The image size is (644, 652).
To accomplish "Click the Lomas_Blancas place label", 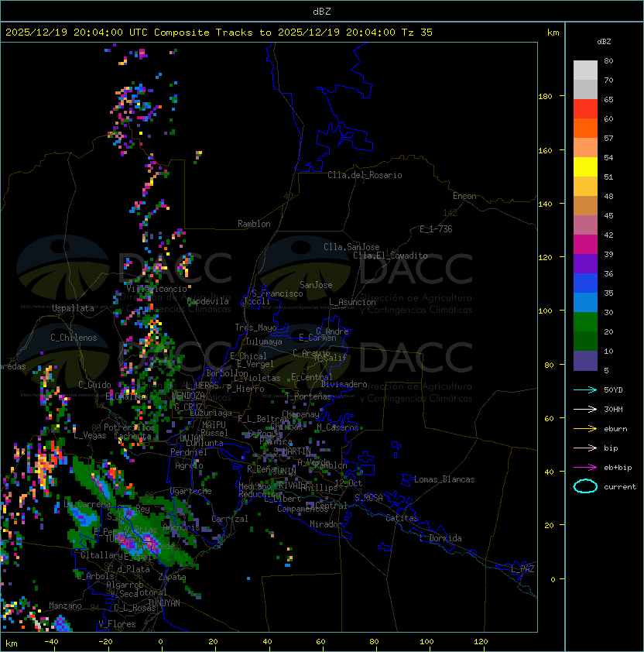I will click(x=444, y=479).
